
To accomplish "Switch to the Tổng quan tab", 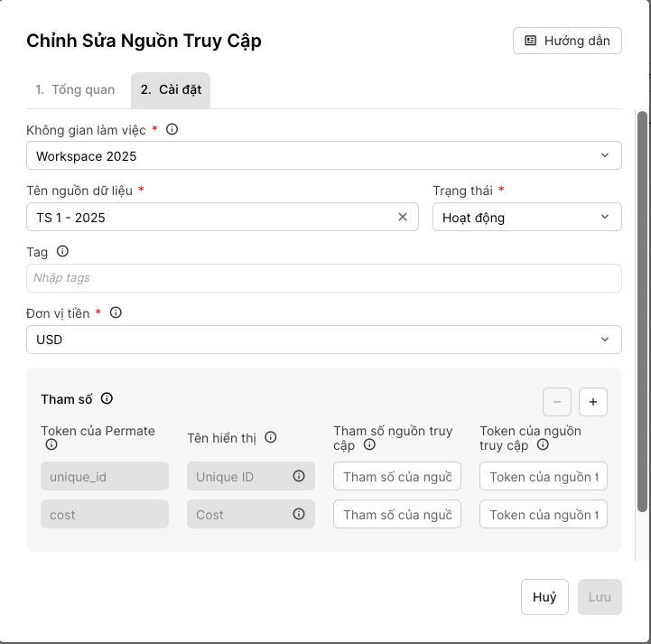I will (x=75, y=89).
